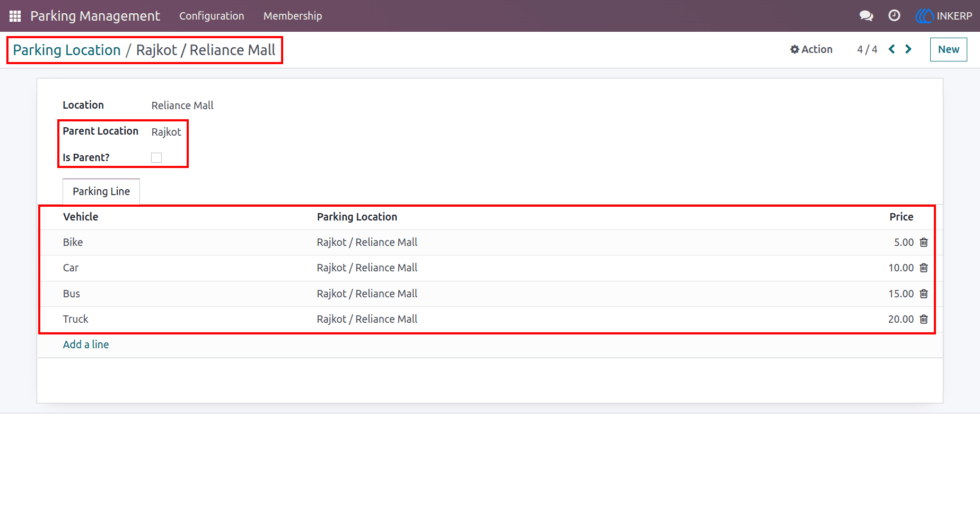This screenshot has height=512, width=980.
Task: Click the New button
Action: click(948, 49)
